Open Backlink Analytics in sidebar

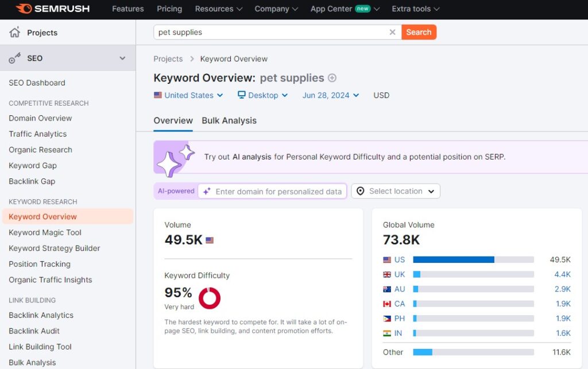[41, 316]
